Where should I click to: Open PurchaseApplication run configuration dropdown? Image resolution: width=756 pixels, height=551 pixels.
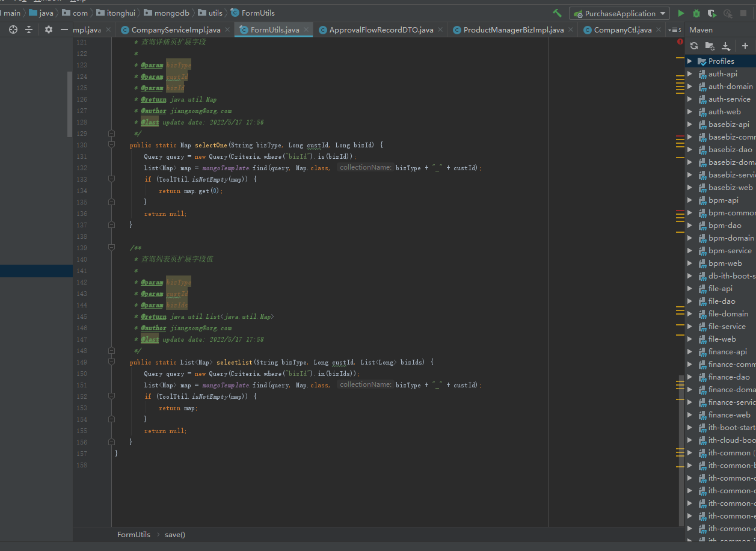619,13
